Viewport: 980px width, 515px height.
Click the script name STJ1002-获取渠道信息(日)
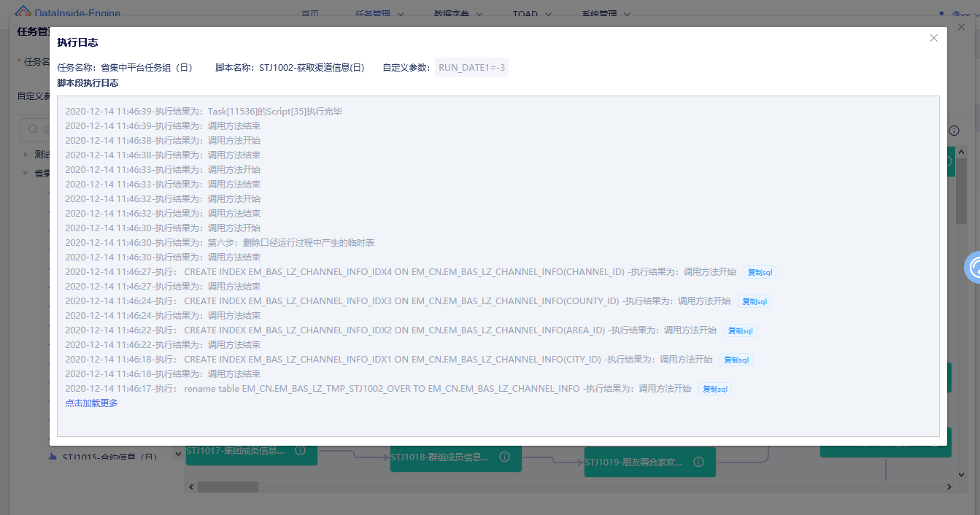pyautogui.click(x=312, y=68)
